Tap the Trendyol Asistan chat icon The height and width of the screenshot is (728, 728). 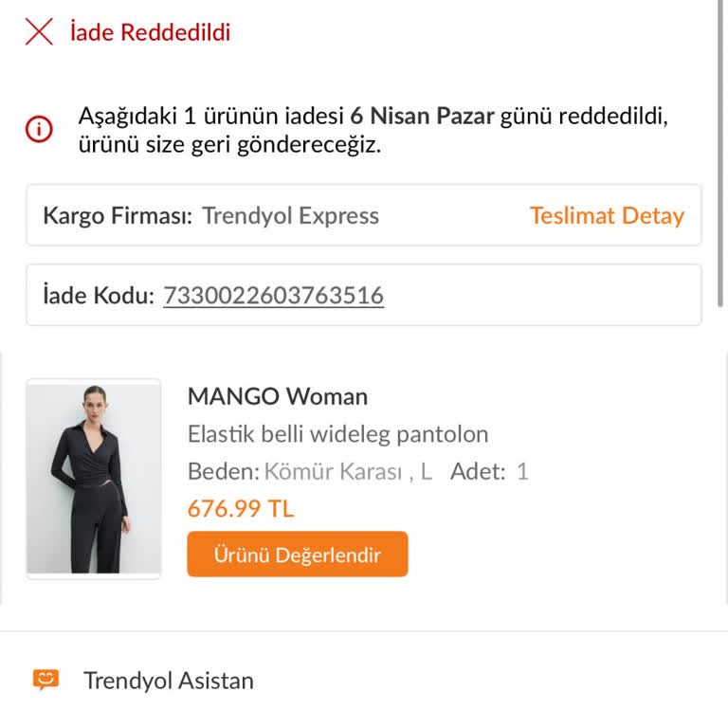coord(45,680)
